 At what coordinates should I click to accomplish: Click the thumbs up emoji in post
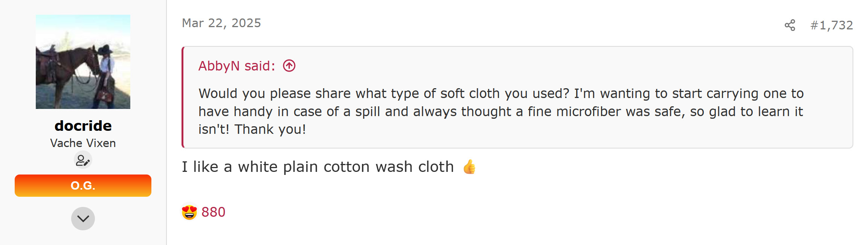tap(469, 167)
